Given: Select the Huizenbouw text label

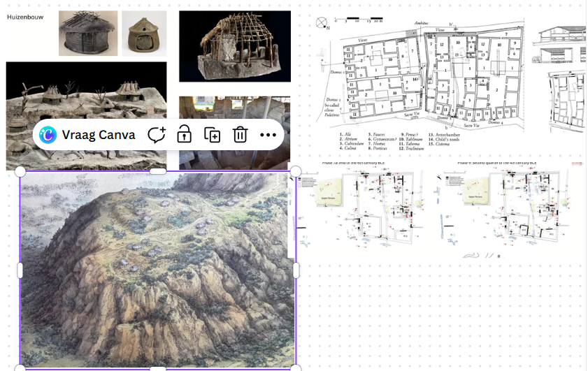Looking at the screenshot, I should click(25, 17).
